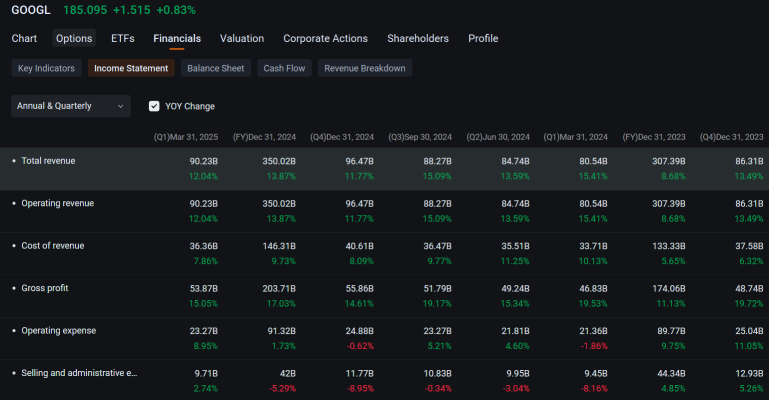Screen dimensions: 769x400
Task: Click the (FY)Dec 31, 2023 column header
Action: point(654,137)
